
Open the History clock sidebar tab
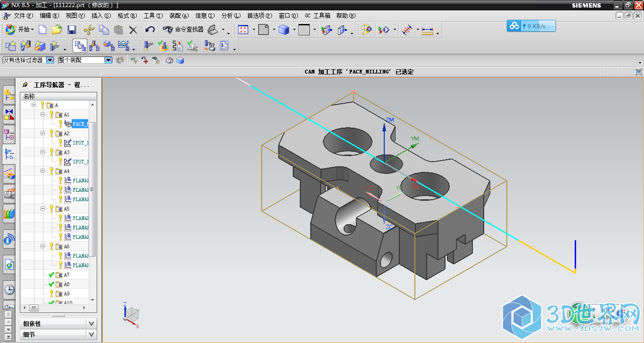pos(9,289)
